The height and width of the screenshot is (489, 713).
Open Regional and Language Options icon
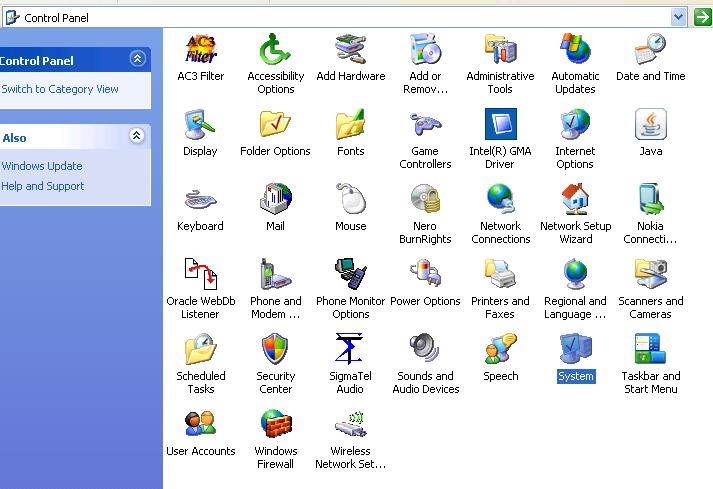click(575, 274)
